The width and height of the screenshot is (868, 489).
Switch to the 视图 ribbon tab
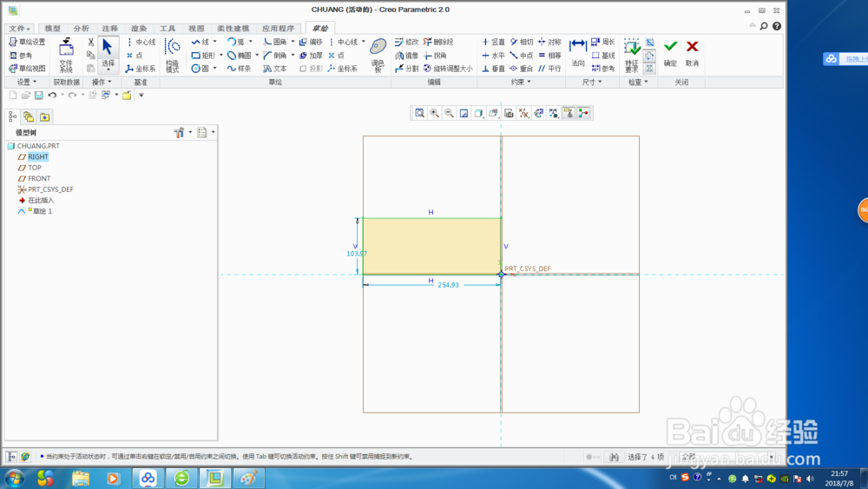click(196, 29)
